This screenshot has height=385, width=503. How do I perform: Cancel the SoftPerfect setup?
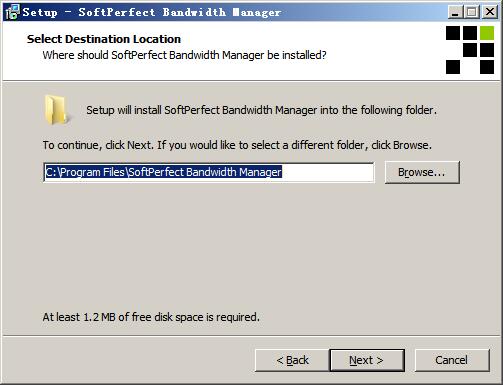[x=452, y=360]
